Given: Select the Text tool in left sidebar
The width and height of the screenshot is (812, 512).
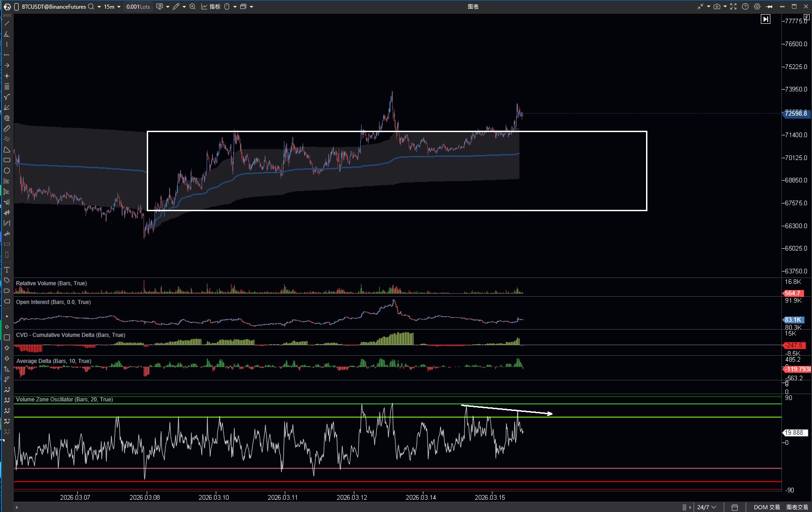Looking at the screenshot, I should pos(7,270).
